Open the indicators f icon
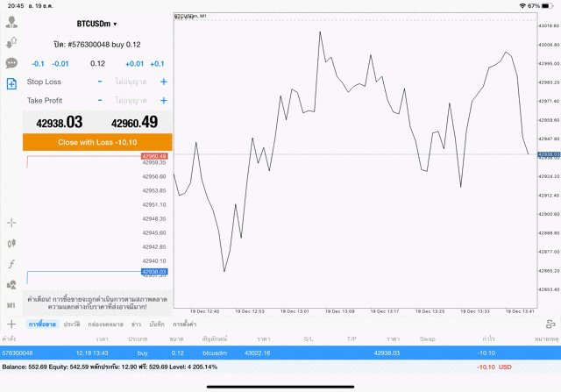 tap(12, 264)
